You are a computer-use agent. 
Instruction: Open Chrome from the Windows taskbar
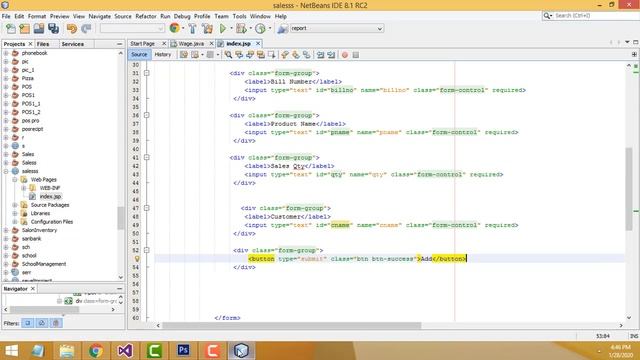[x=96, y=351]
